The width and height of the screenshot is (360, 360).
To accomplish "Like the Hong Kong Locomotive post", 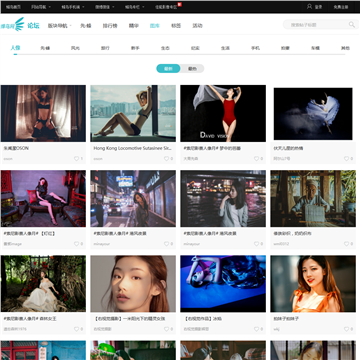I will 166,159.
